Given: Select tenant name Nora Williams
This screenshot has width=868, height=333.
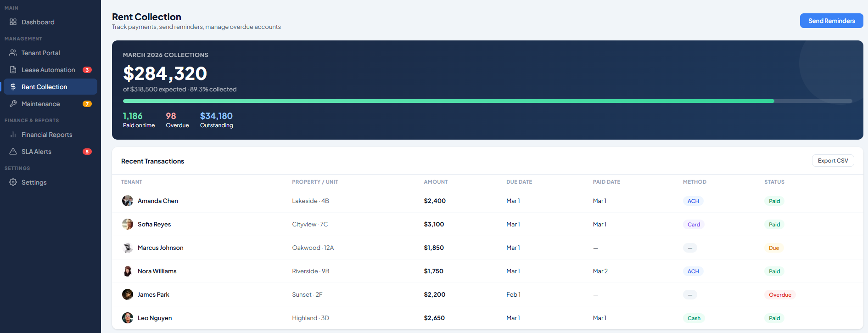Looking at the screenshot, I should [x=157, y=271].
